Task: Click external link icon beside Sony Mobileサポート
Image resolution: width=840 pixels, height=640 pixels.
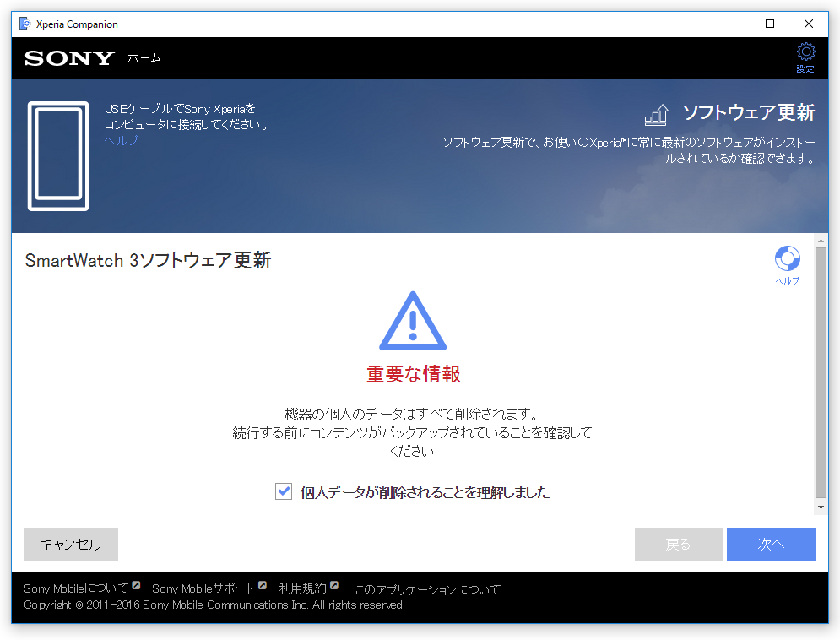Action: tap(262, 585)
